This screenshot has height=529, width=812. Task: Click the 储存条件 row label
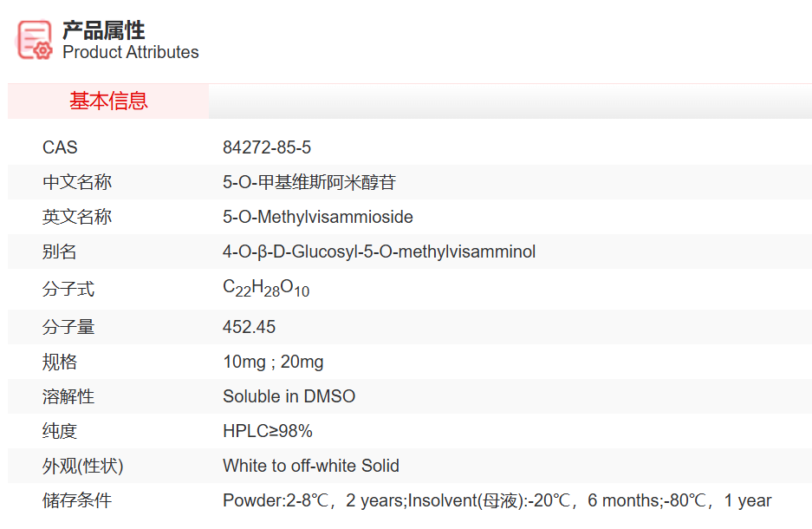tap(77, 500)
